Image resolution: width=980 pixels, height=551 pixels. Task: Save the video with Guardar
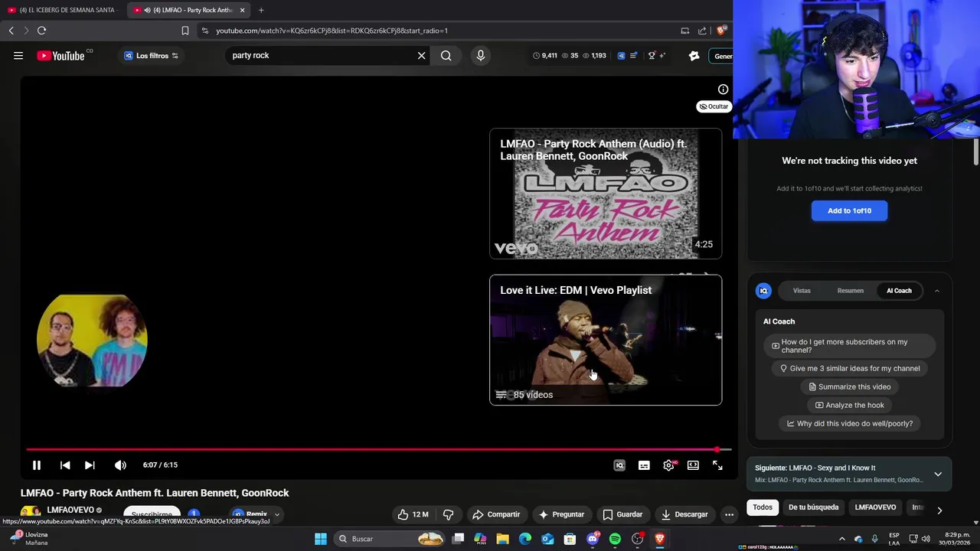coord(622,514)
